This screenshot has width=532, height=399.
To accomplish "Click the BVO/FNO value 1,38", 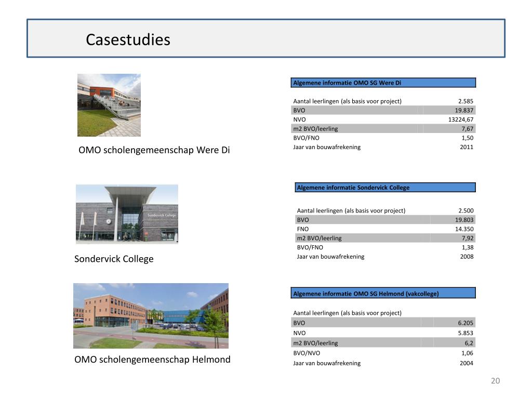I will click(468, 247).
